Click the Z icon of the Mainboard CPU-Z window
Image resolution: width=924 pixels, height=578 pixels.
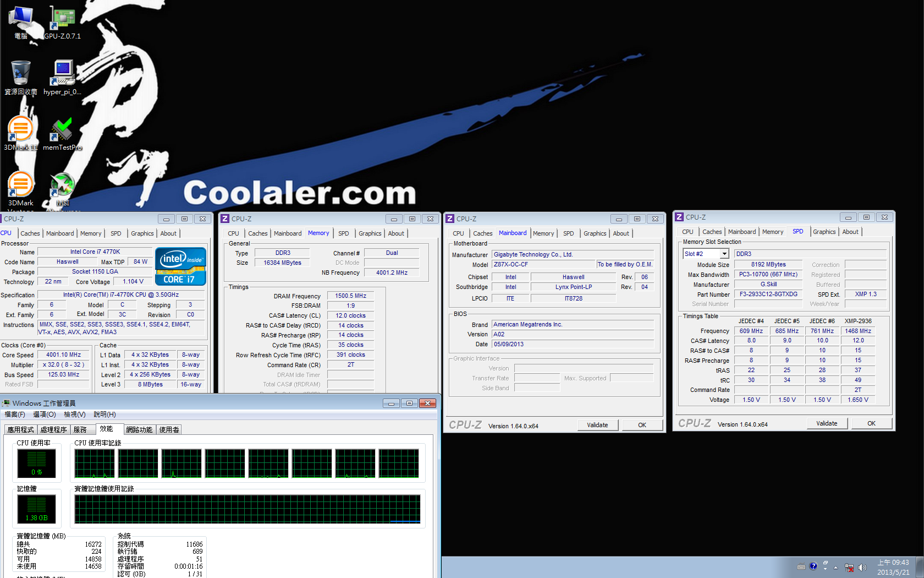(450, 219)
